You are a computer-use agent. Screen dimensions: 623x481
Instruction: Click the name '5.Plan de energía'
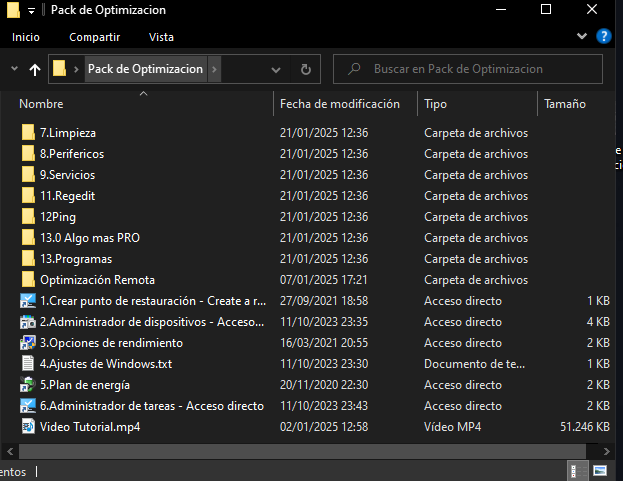click(x=85, y=385)
